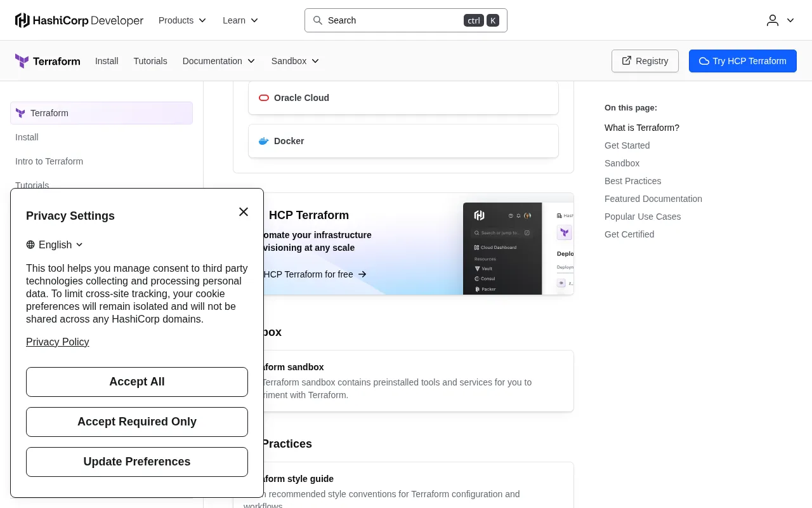Click the Docker whale icon
Image resolution: width=812 pixels, height=508 pixels.
264,141
